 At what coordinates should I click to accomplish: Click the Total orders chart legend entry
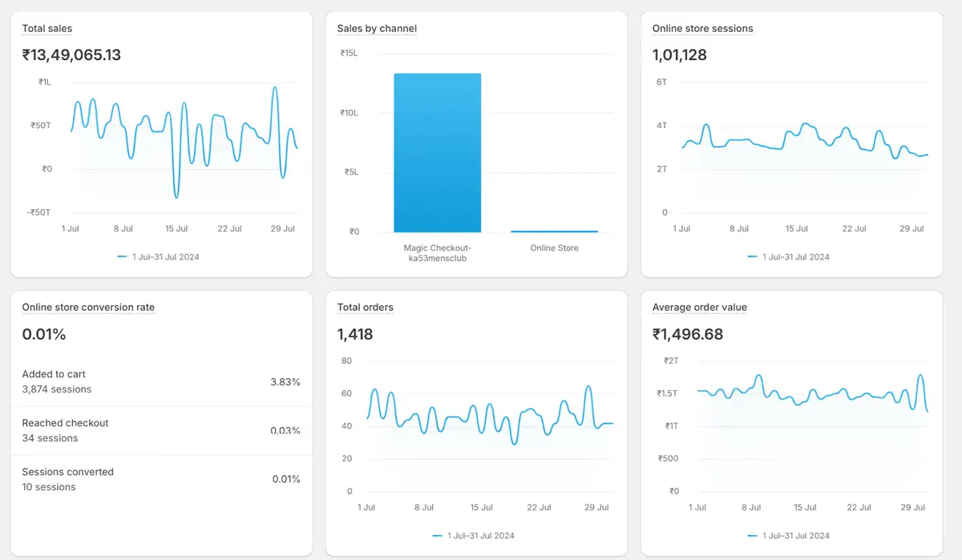pyautogui.click(x=473, y=536)
